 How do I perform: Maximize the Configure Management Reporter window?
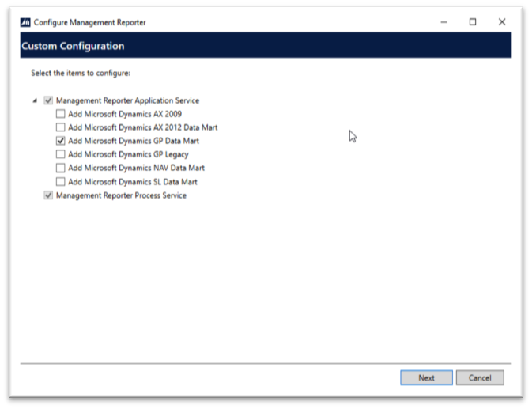(473, 22)
